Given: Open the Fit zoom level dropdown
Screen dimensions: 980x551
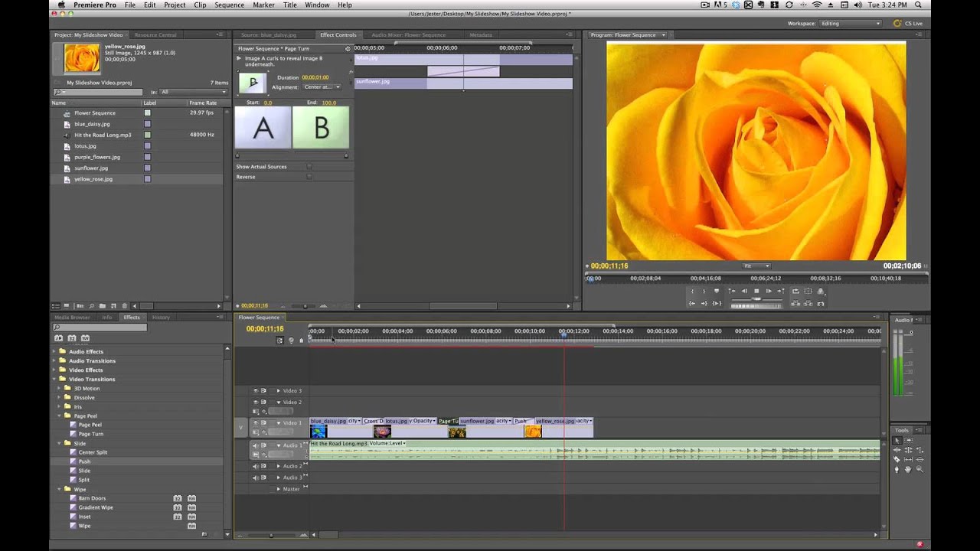Looking at the screenshot, I should click(x=756, y=266).
